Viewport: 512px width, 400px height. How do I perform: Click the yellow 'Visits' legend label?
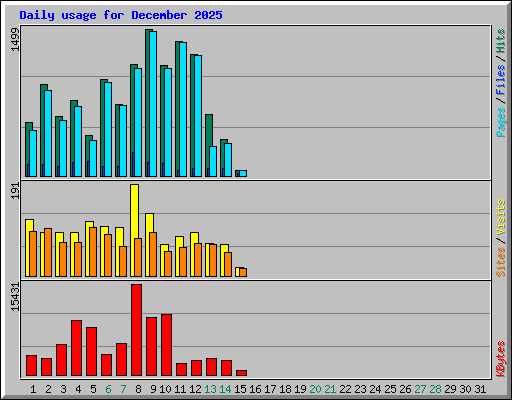tap(501, 217)
